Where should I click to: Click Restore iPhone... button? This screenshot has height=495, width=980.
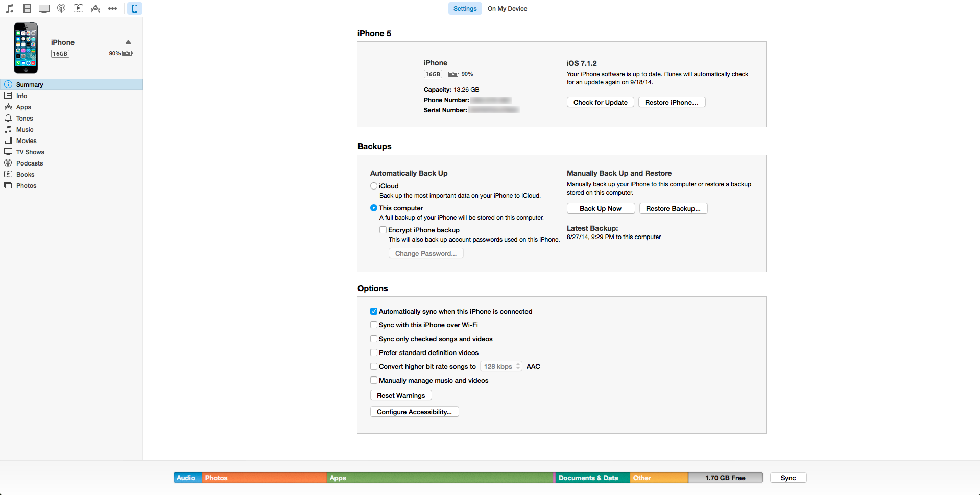[x=672, y=102]
